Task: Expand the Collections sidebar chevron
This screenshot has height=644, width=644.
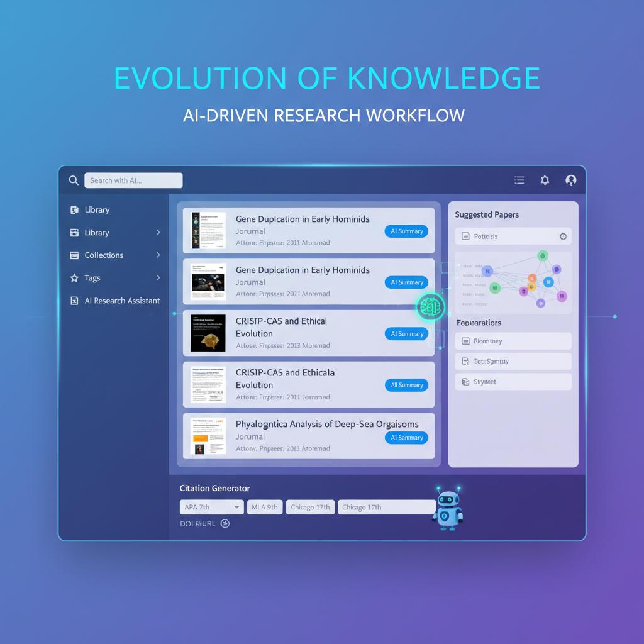Action: click(x=158, y=255)
